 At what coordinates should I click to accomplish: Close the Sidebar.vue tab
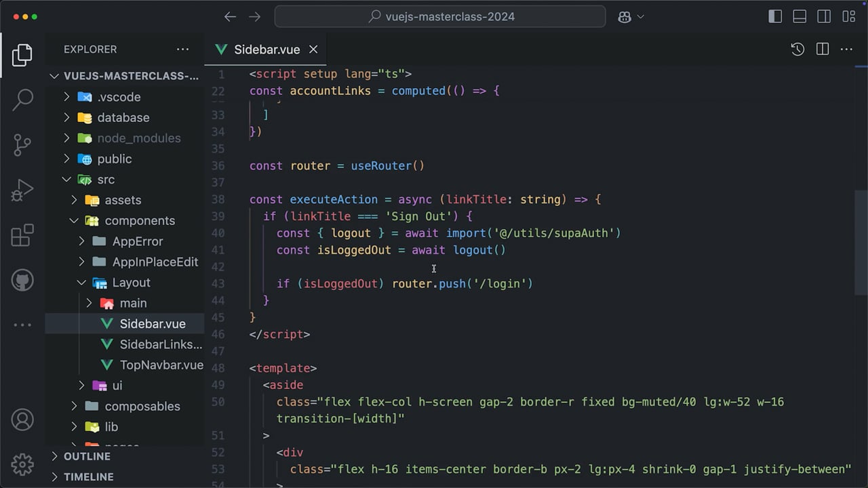point(313,49)
